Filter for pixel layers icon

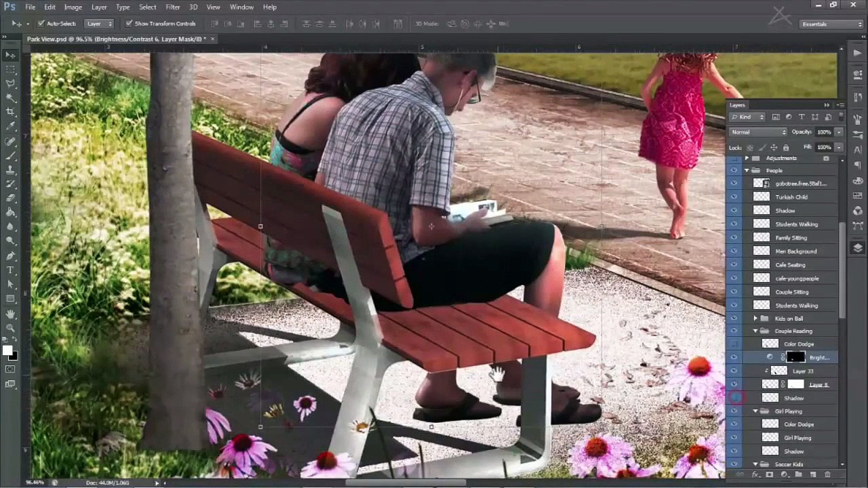point(776,117)
